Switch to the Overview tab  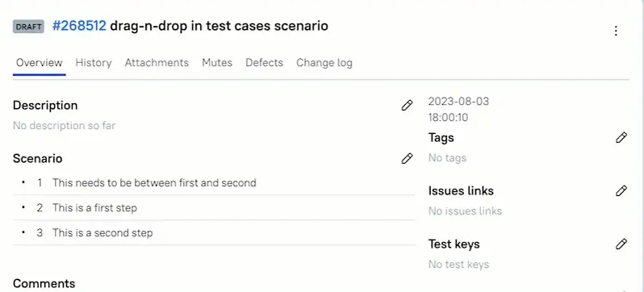click(39, 63)
